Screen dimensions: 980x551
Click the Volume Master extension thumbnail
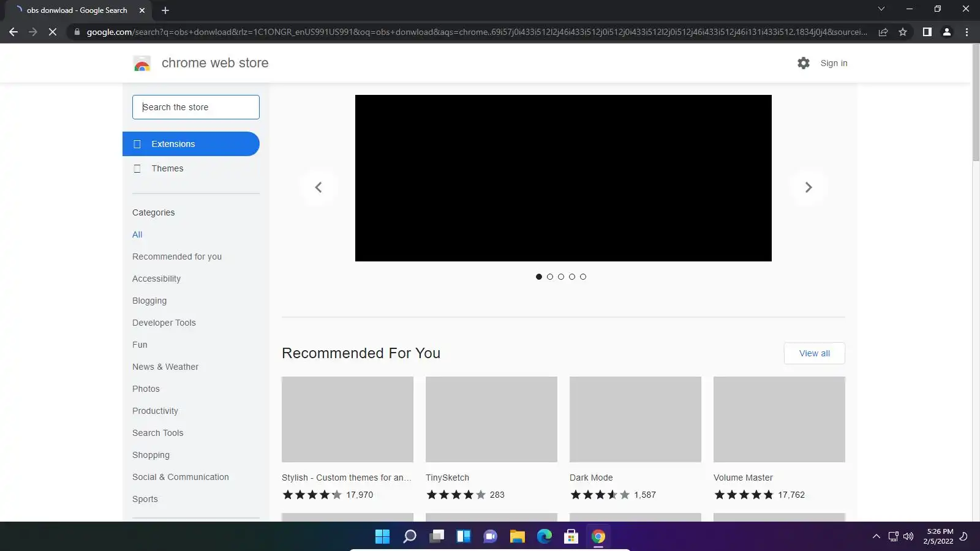coord(779,419)
